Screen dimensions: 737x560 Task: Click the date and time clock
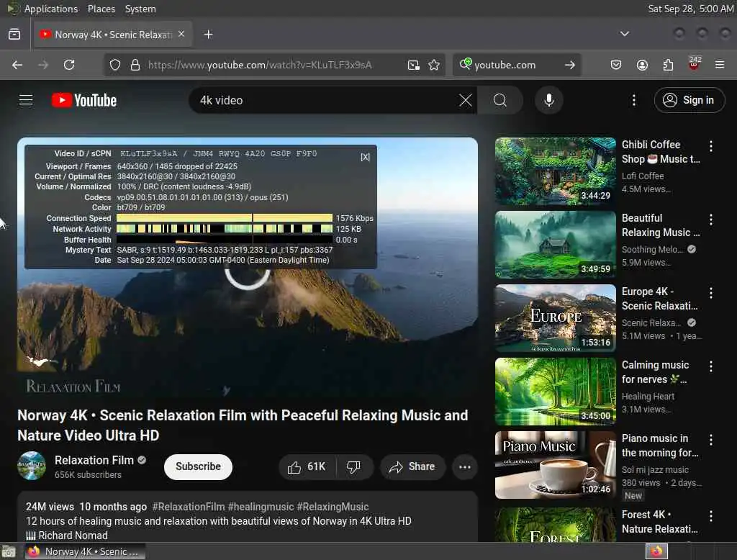690,9
